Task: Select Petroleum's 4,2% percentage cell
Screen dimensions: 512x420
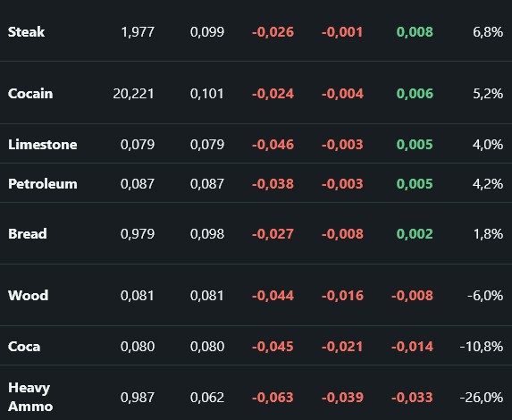Action: (x=488, y=183)
